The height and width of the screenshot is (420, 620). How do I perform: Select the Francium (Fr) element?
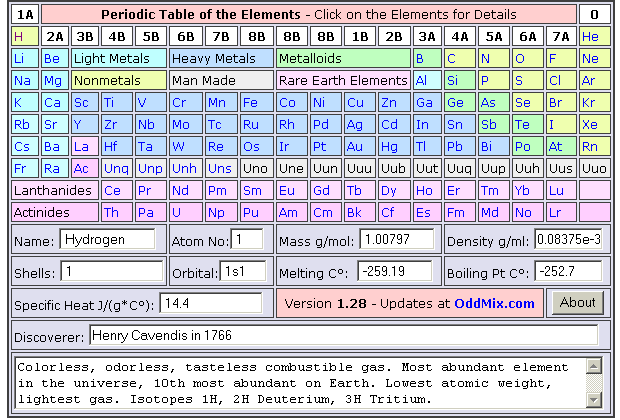(x=25, y=169)
